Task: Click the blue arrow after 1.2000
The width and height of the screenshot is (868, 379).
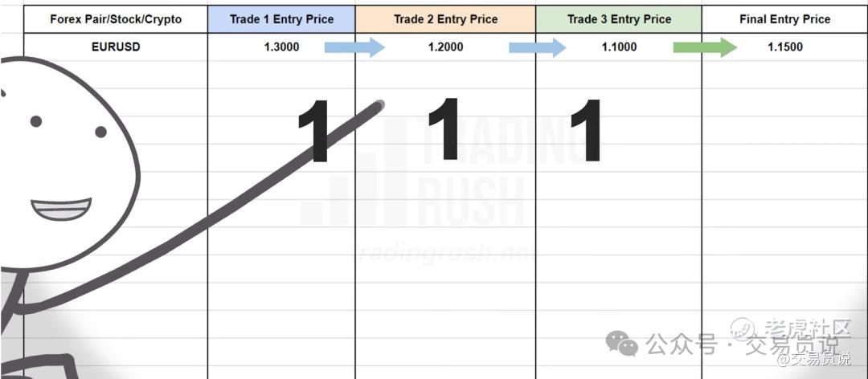Action: click(x=538, y=47)
